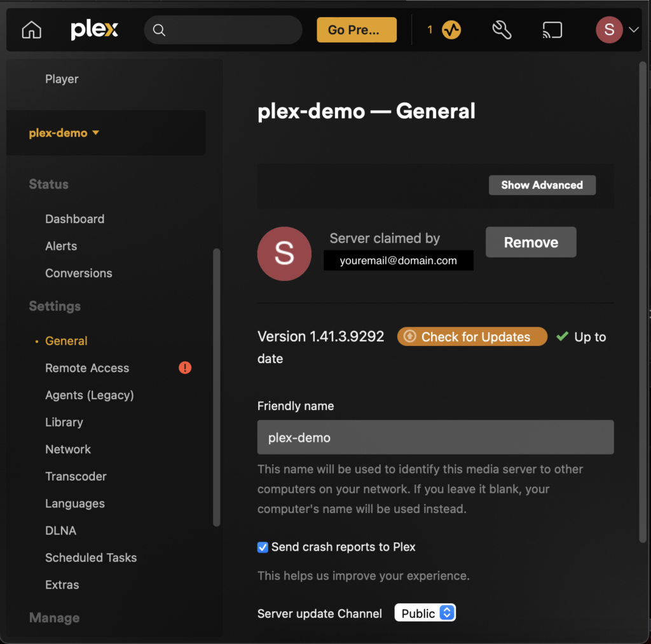Click the Manage section heading

55,618
